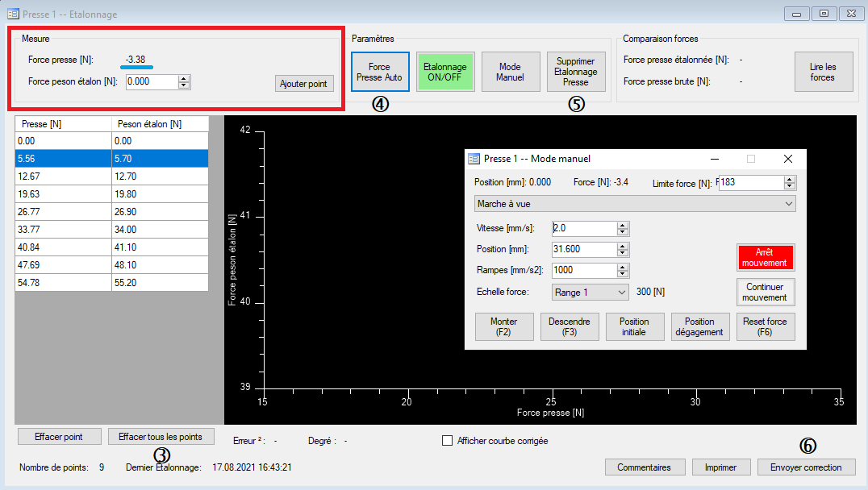Screen dimensions: 868x490
Task: Click red Arrêt mouvement button
Action: 766,258
